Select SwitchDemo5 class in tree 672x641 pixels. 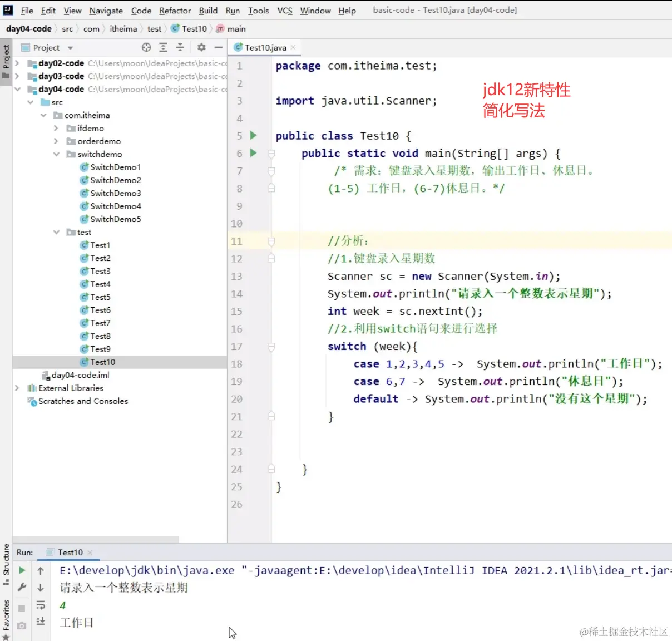click(110, 219)
